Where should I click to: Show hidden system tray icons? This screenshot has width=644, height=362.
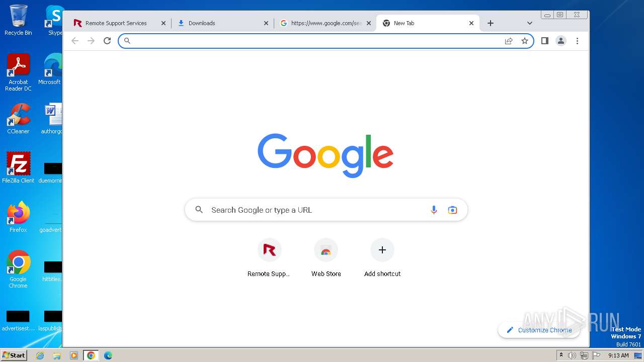[x=561, y=355]
